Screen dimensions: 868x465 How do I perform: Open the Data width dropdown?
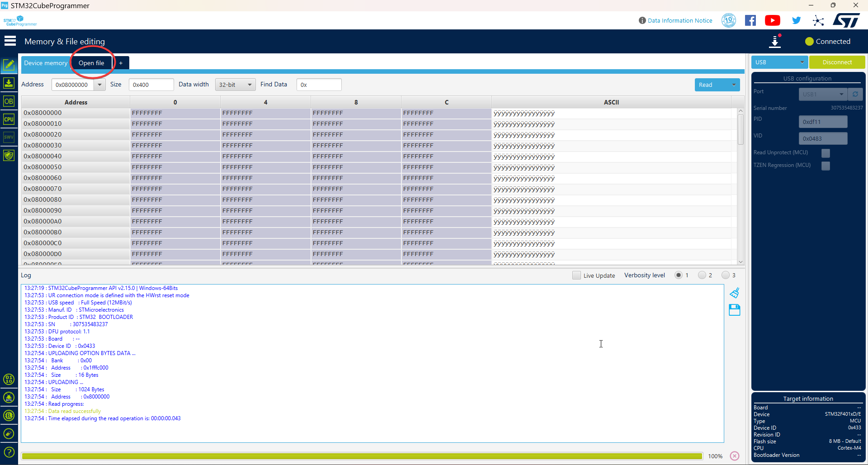235,85
